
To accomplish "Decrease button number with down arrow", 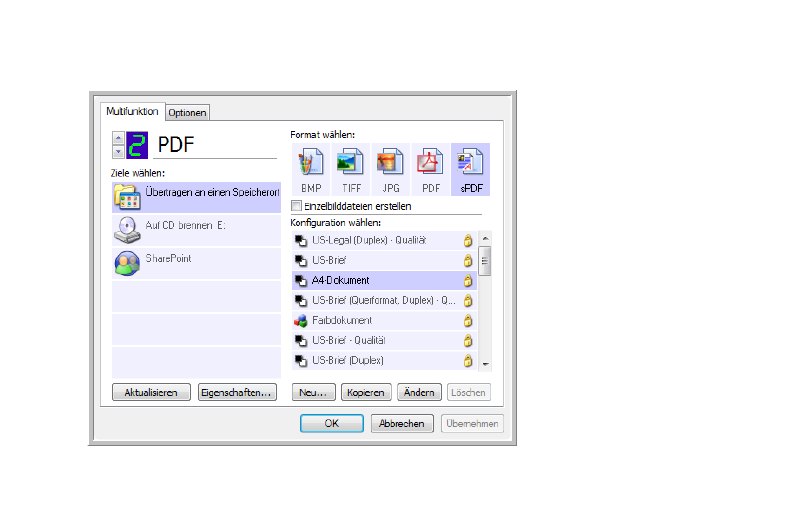I will [x=118, y=151].
